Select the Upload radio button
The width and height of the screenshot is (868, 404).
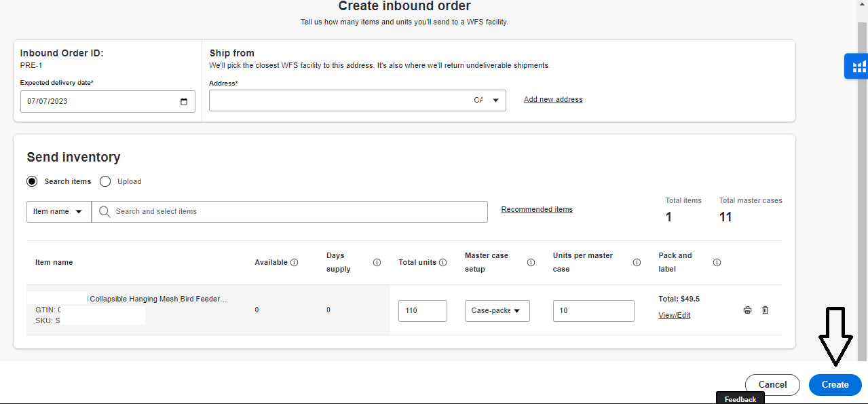(105, 181)
